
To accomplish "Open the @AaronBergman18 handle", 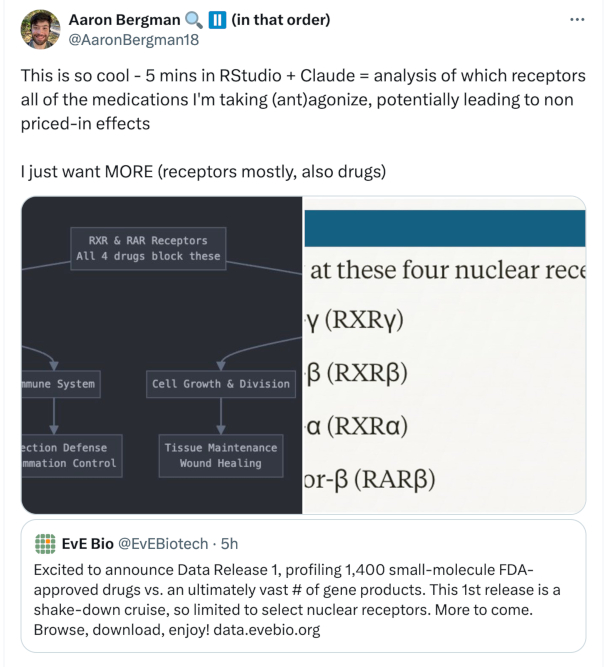I will pos(121,39).
